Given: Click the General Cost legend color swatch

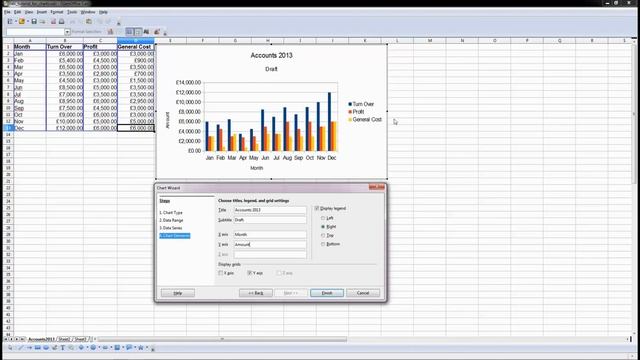Looking at the screenshot, I should [x=350, y=120].
